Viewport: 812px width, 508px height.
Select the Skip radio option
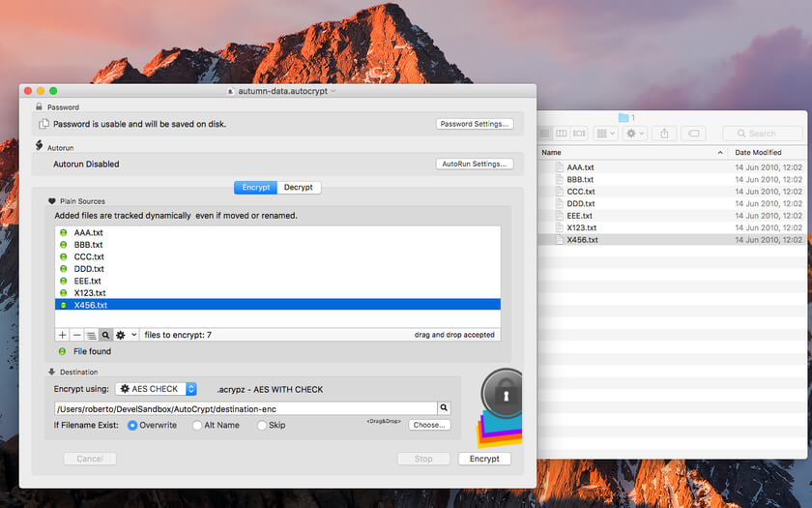click(x=262, y=425)
